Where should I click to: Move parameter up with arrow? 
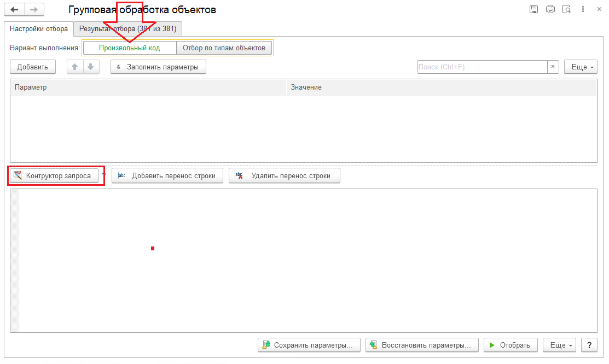75,67
